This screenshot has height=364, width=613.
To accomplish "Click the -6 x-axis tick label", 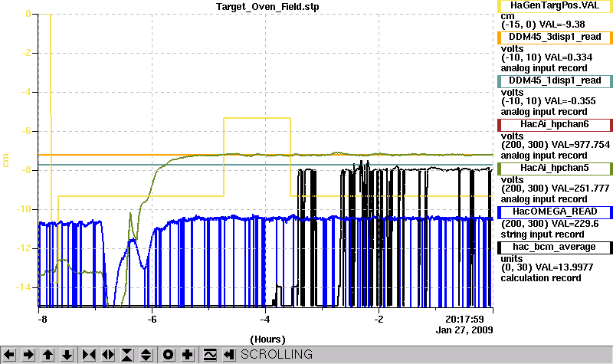I will [152, 320].
